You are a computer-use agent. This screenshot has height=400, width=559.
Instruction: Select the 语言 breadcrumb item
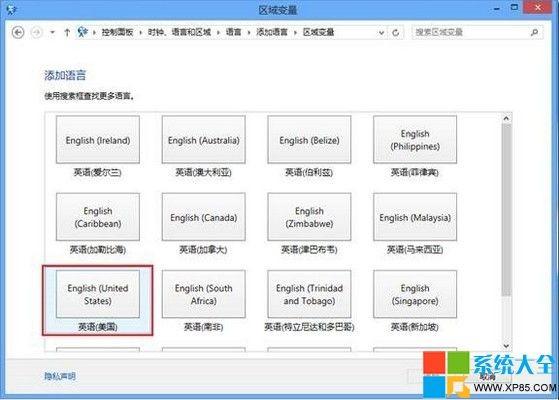[x=234, y=32]
